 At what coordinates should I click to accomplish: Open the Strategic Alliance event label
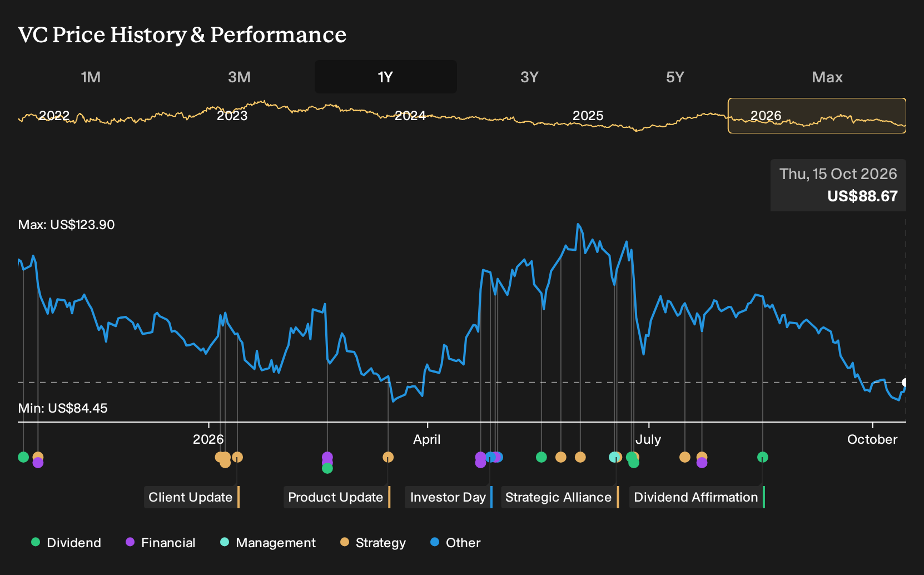pos(559,497)
